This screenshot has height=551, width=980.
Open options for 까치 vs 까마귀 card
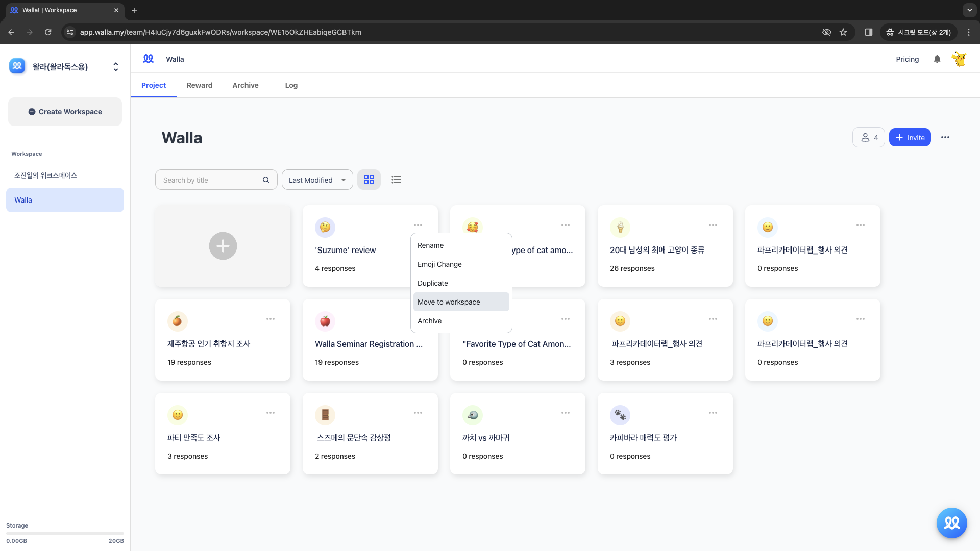pyautogui.click(x=566, y=413)
